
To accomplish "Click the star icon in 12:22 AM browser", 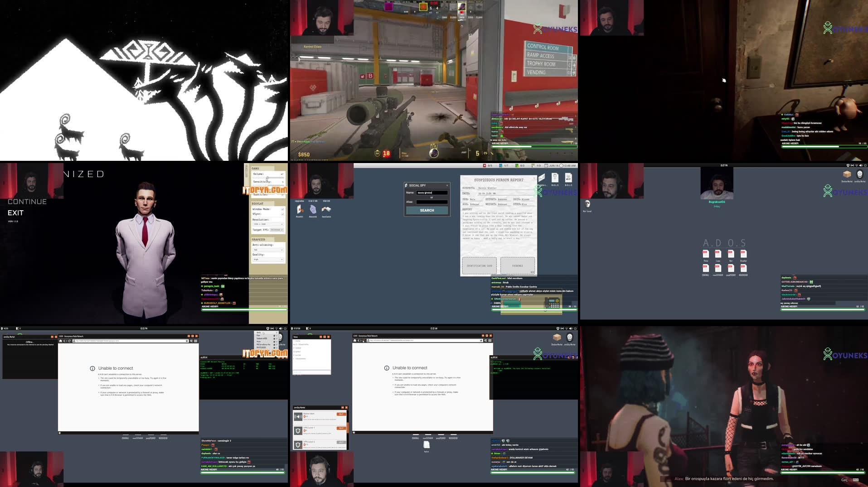I will click(481, 340).
